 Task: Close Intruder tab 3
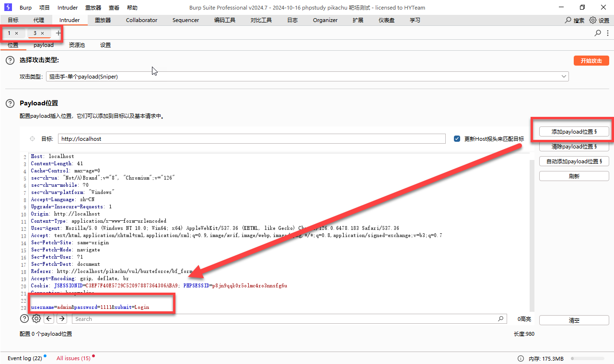pos(42,33)
